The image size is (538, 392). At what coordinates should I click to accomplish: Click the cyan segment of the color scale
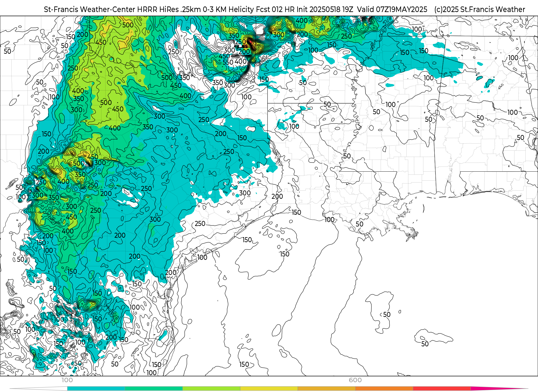point(96,388)
